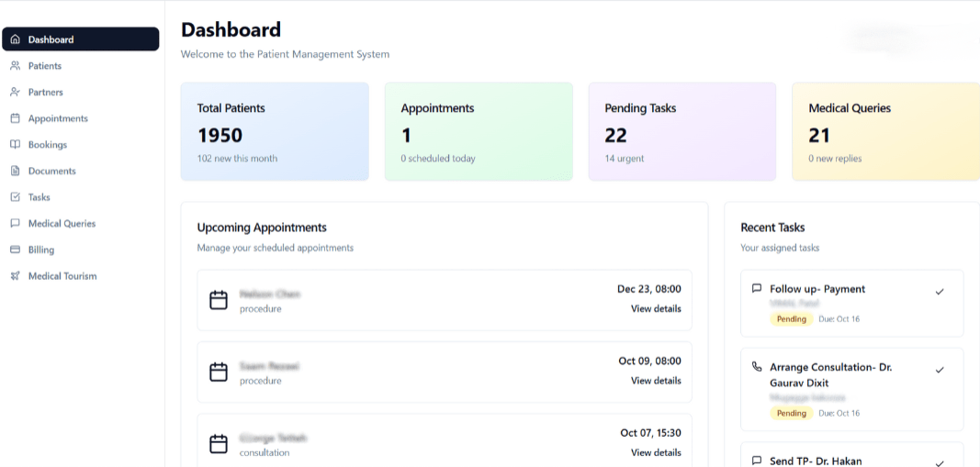Check off Arrange Consultation task
Screen dimensions: 980x467
pos(940,370)
